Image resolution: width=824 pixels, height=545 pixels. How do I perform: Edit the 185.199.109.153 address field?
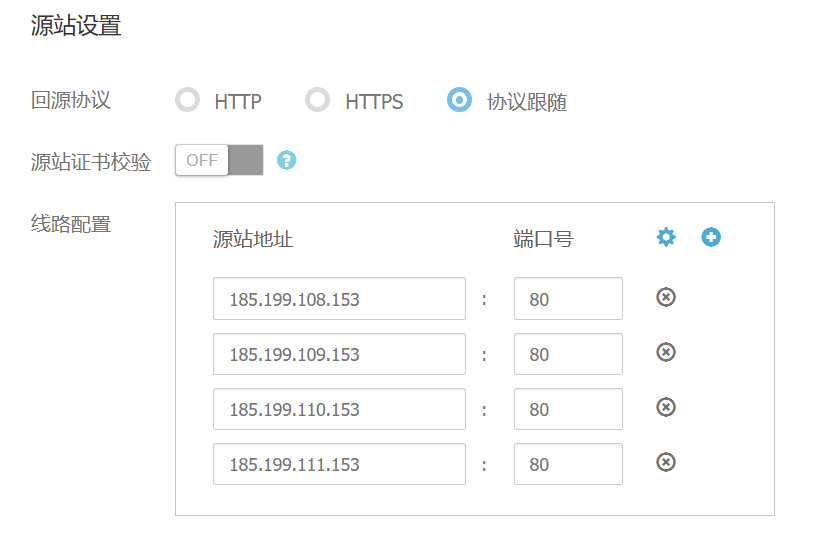coord(339,354)
